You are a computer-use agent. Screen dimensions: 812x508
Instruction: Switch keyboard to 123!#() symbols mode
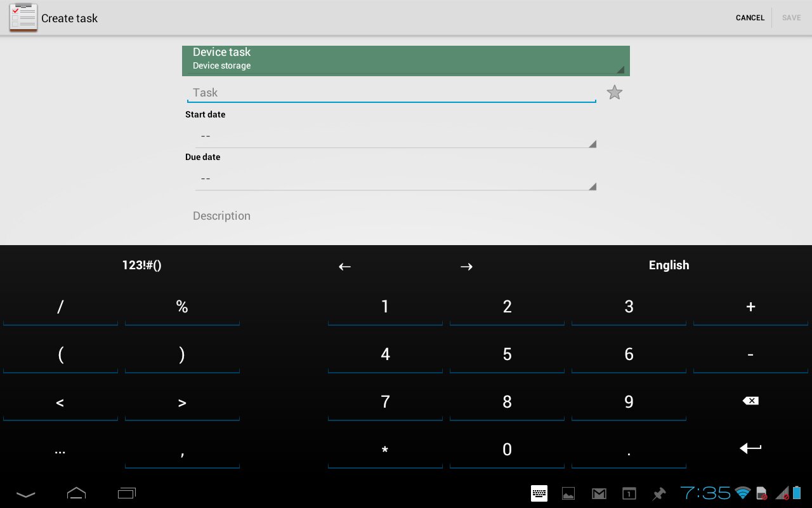tap(141, 265)
